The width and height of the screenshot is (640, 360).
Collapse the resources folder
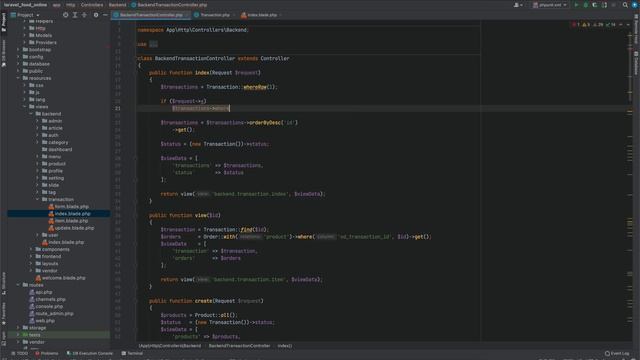point(18,78)
